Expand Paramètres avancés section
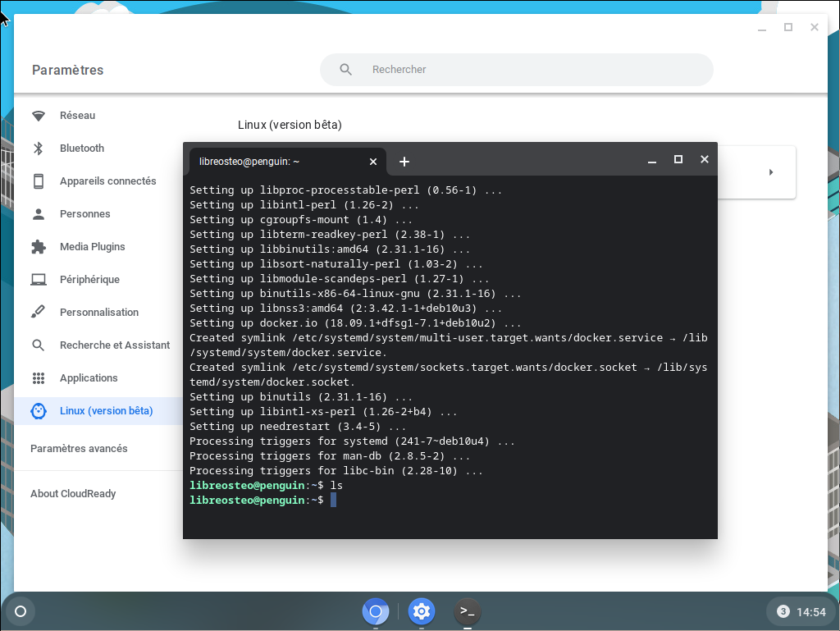 pyautogui.click(x=79, y=449)
